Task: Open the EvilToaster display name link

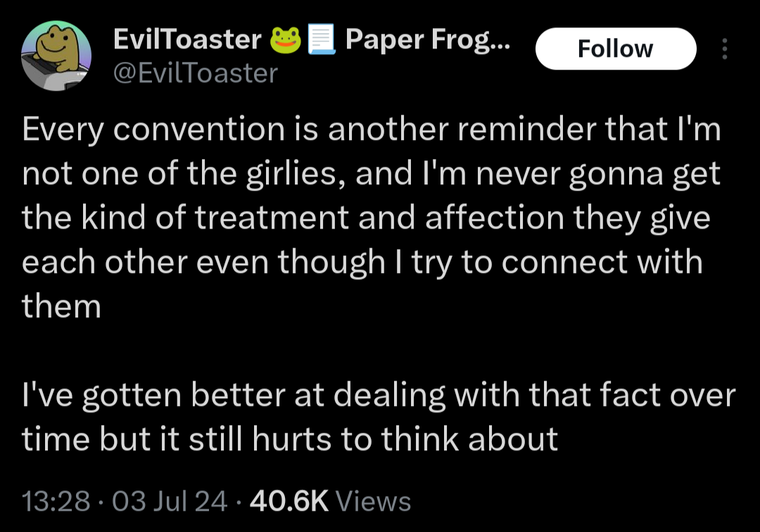Action: (x=188, y=39)
